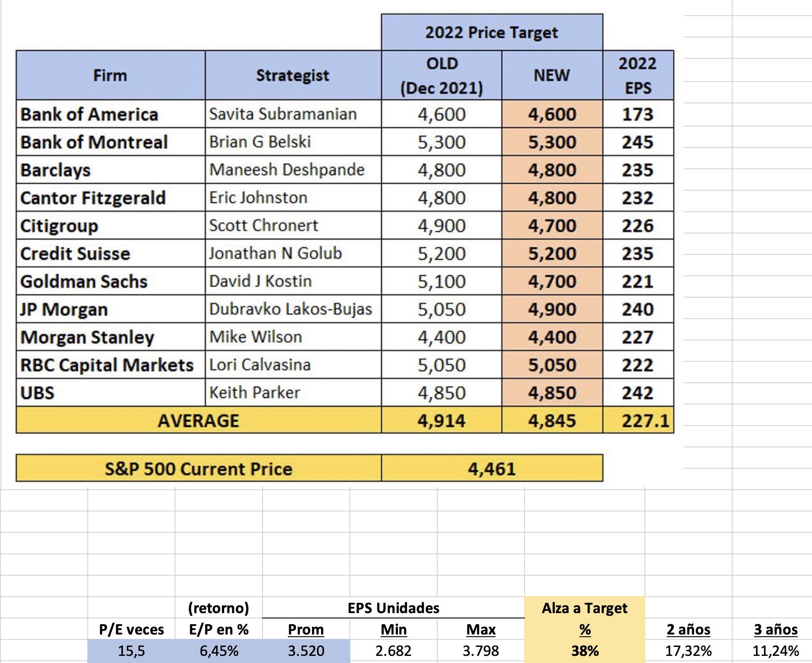Select Credit Suisse old target 5,200
812x663 pixels.
pos(442,253)
